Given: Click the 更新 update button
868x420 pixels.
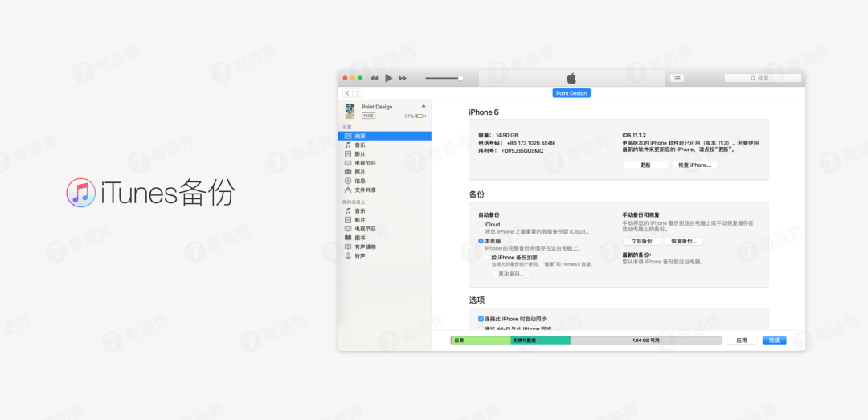Looking at the screenshot, I should [645, 165].
